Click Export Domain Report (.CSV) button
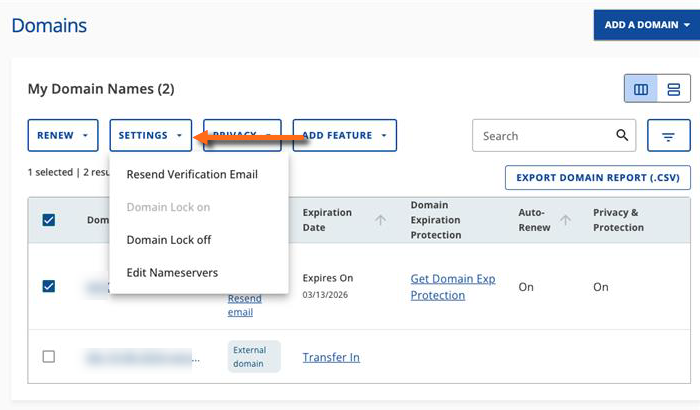 pyautogui.click(x=597, y=178)
